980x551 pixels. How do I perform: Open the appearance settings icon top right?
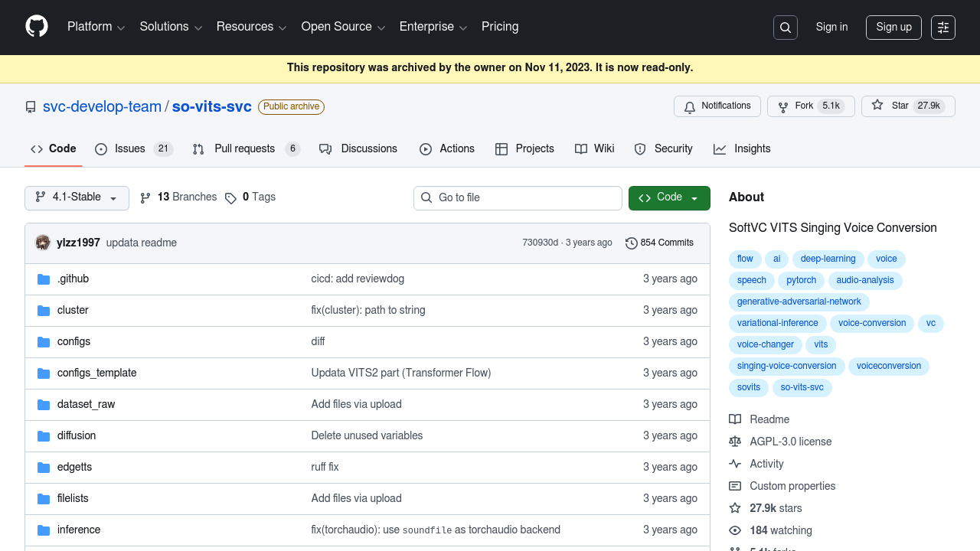942,27
